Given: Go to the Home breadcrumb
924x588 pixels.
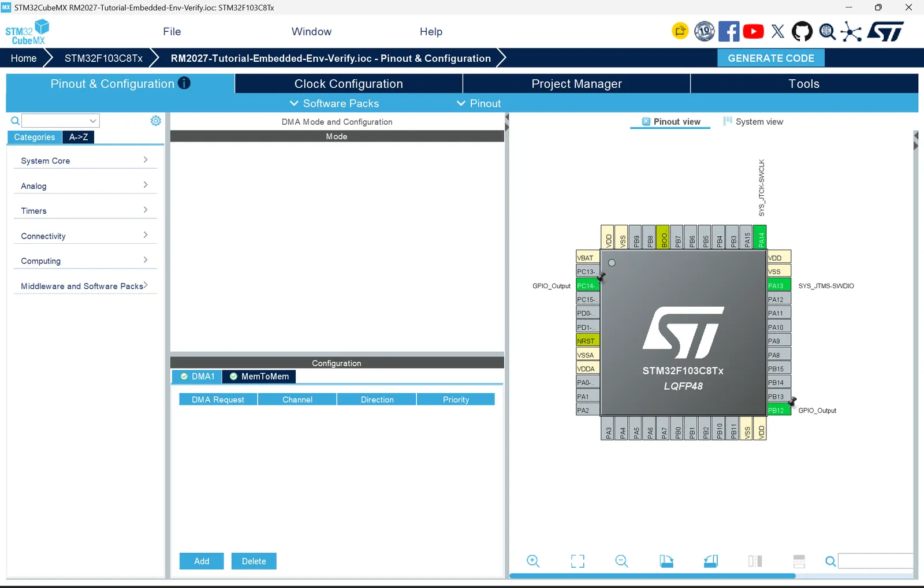Looking at the screenshot, I should coord(24,58).
